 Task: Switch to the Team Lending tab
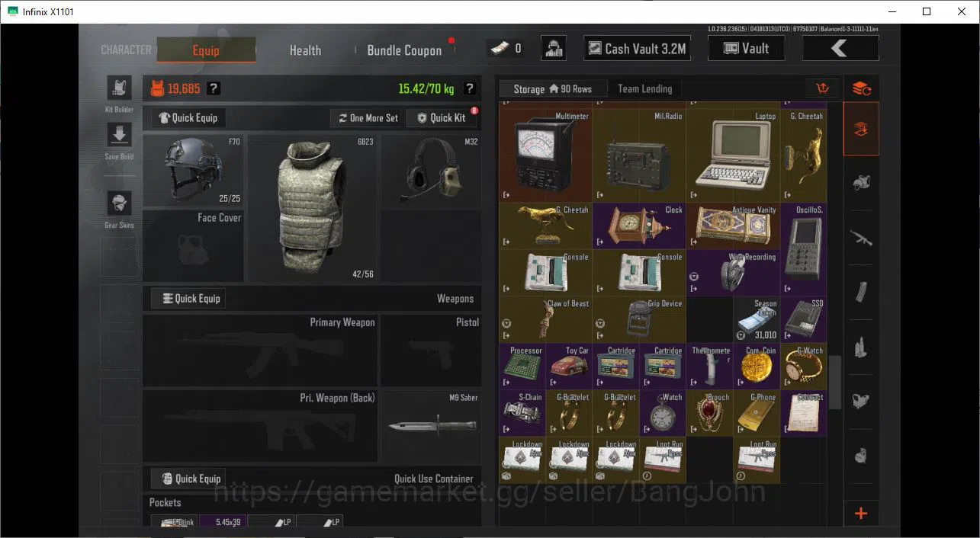644,88
